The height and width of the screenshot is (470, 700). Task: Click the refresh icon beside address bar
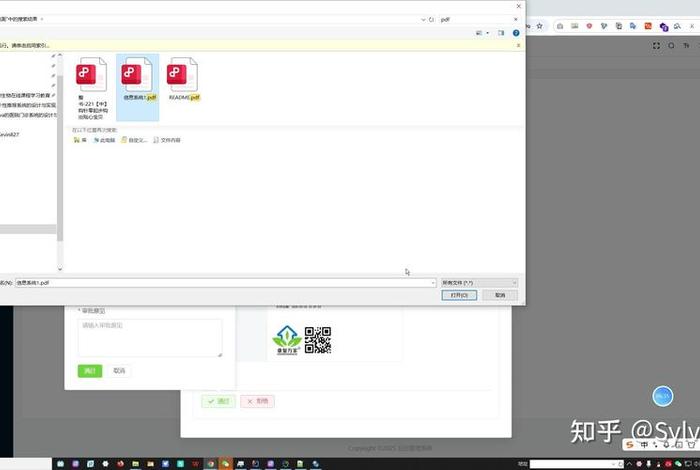tap(430, 19)
